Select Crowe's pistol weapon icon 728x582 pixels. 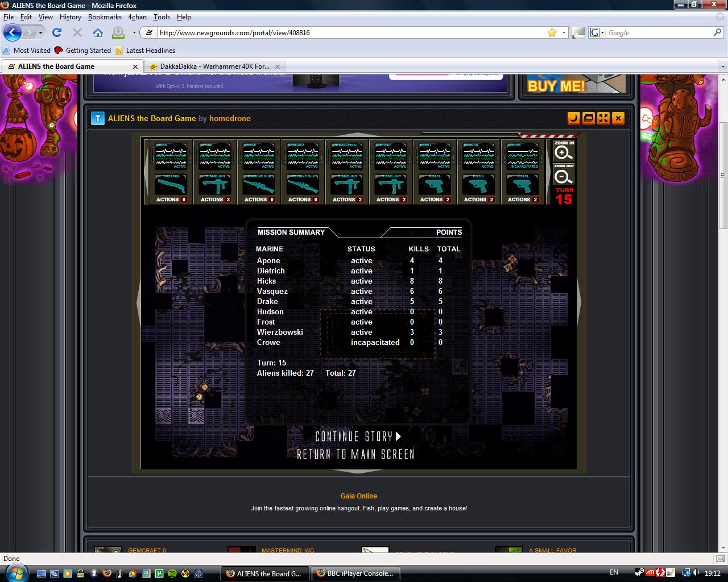(523, 185)
